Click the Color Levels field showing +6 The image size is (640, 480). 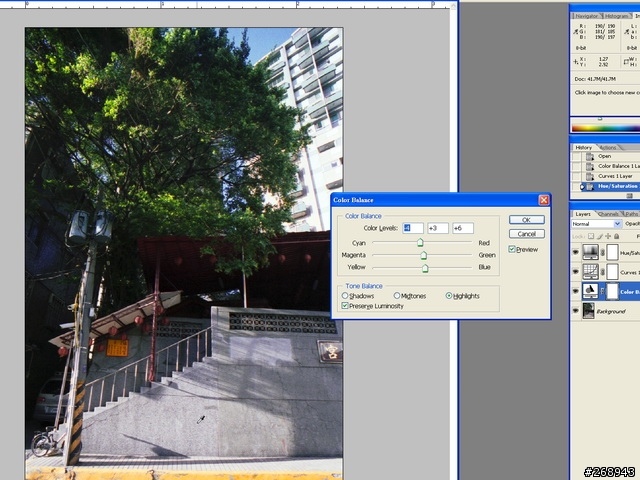(x=463, y=228)
